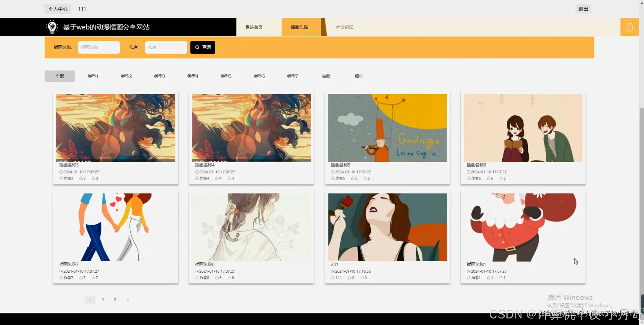Image resolution: width=644 pixels, height=325 pixels.
Task: Focus the 插画名称 search input field
Action: point(99,47)
